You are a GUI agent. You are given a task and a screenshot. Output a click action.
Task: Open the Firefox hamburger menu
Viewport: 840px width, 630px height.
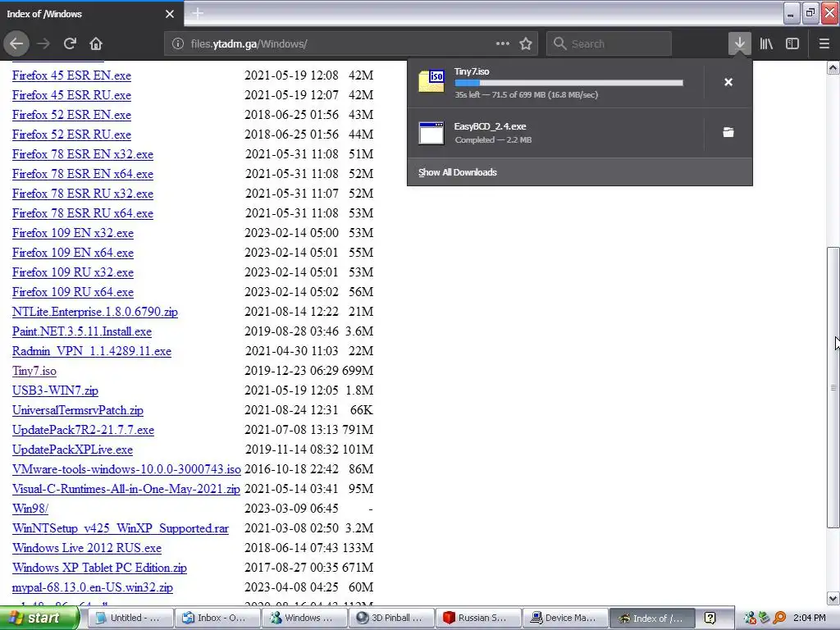coord(824,43)
